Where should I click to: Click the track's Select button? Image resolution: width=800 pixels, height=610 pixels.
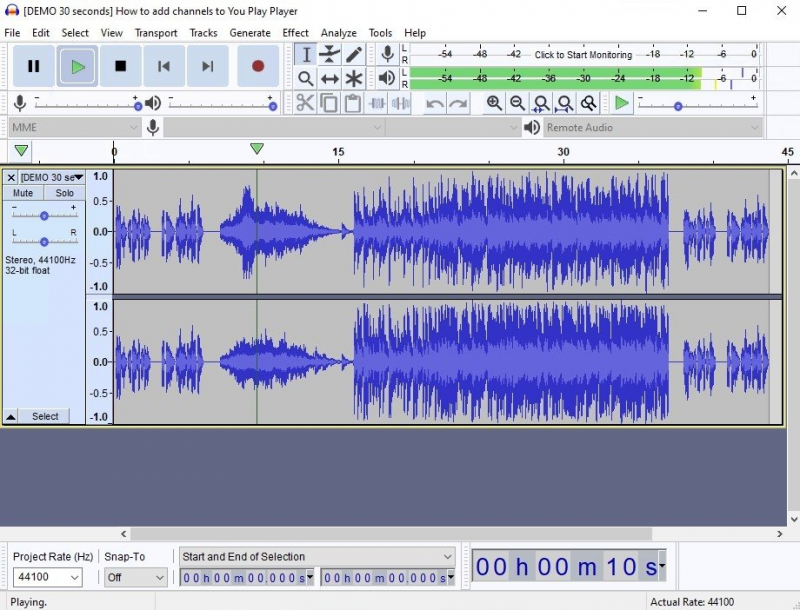coord(45,416)
